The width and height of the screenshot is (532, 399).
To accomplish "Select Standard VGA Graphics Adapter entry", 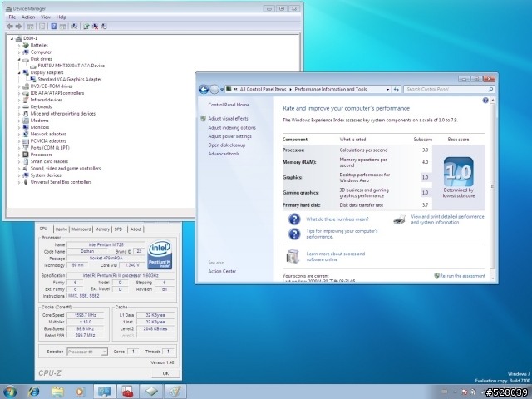I will tap(70, 80).
